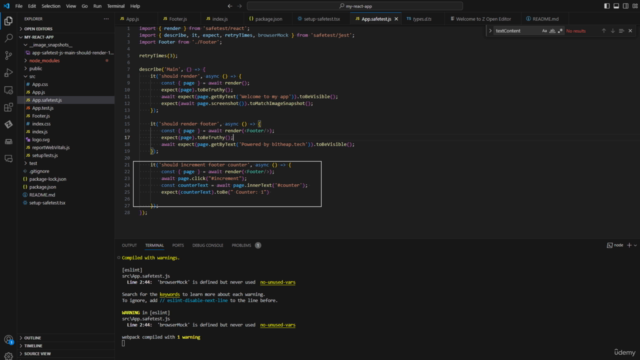This screenshot has width=640, height=360.
Task: Go to previous find match arrow
Action: (604, 31)
